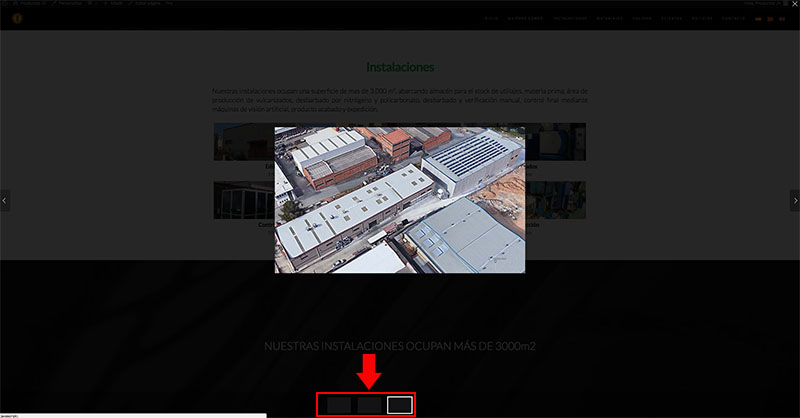Image resolution: width=800 pixels, height=418 pixels.
Task: Click the Instalaciones page heading
Action: [400, 67]
